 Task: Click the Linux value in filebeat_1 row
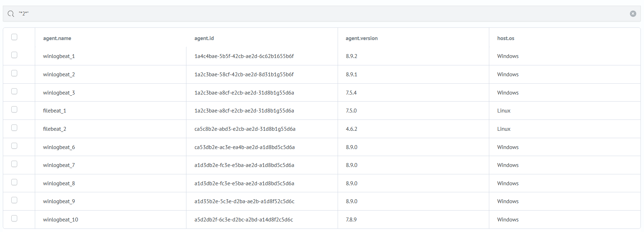504,111
